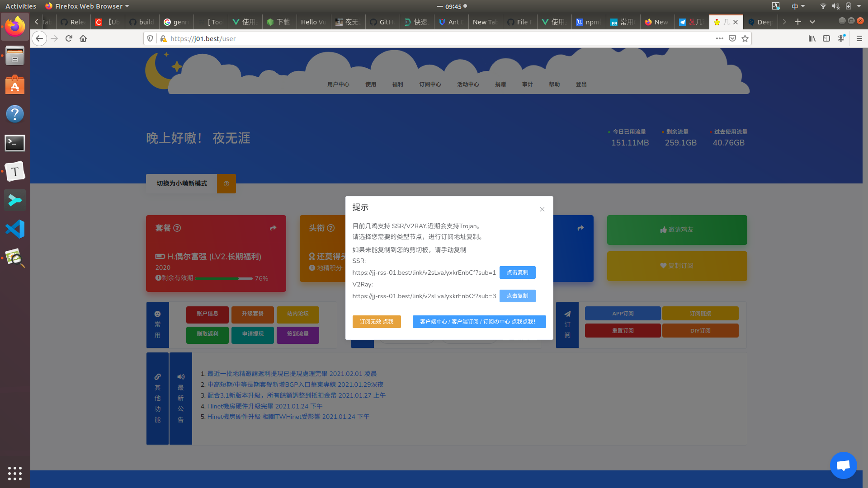Open the system power menu arrow
The image size is (868, 488).
[859, 6]
